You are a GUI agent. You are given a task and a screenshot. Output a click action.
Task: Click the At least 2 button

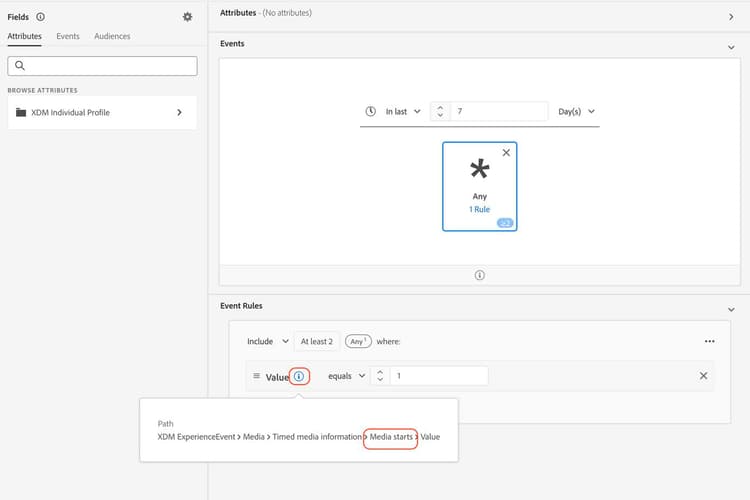[317, 342]
